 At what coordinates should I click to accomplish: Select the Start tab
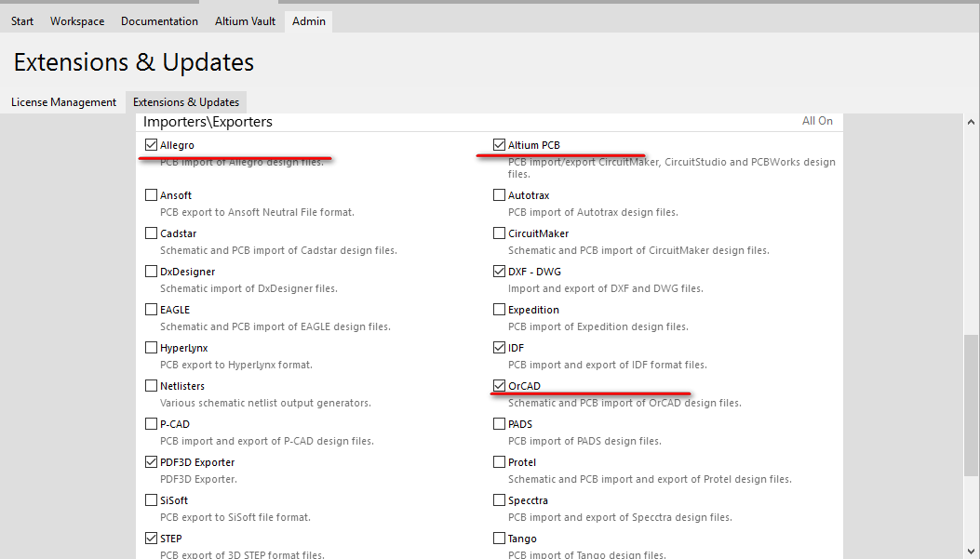[x=22, y=21]
